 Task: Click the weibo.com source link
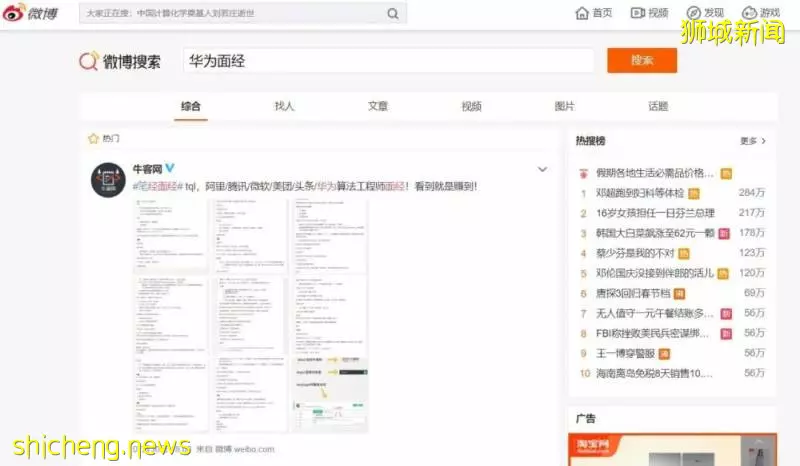tap(254, 449)
